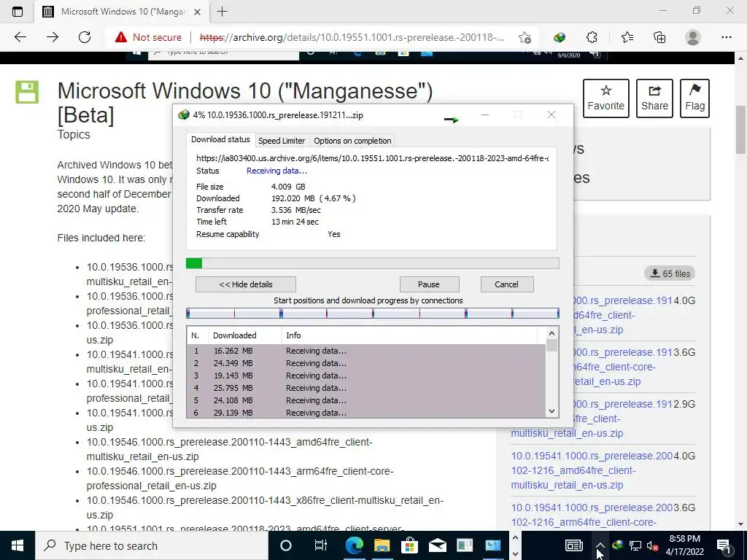Open 10.0.19541.1000 amd64fre client-multisku zip link
The height and width of the screenshot is (560, 747).
(x=591, y=470)
